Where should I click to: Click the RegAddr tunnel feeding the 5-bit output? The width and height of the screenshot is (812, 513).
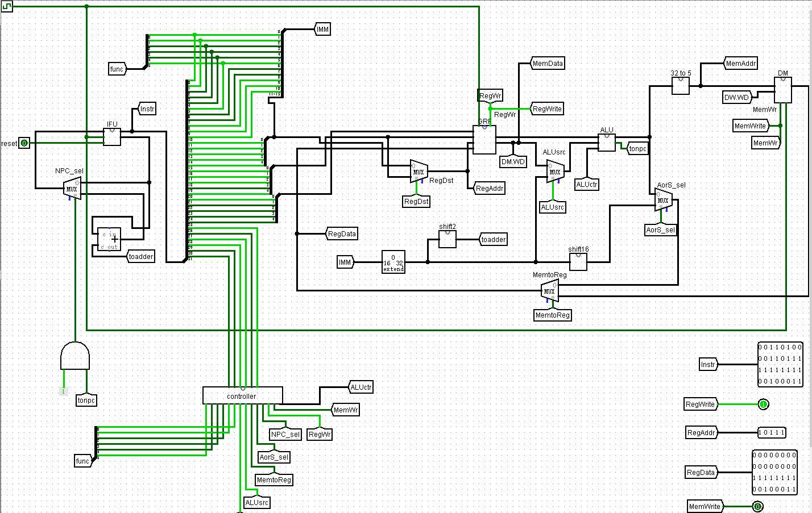point(702,433)
